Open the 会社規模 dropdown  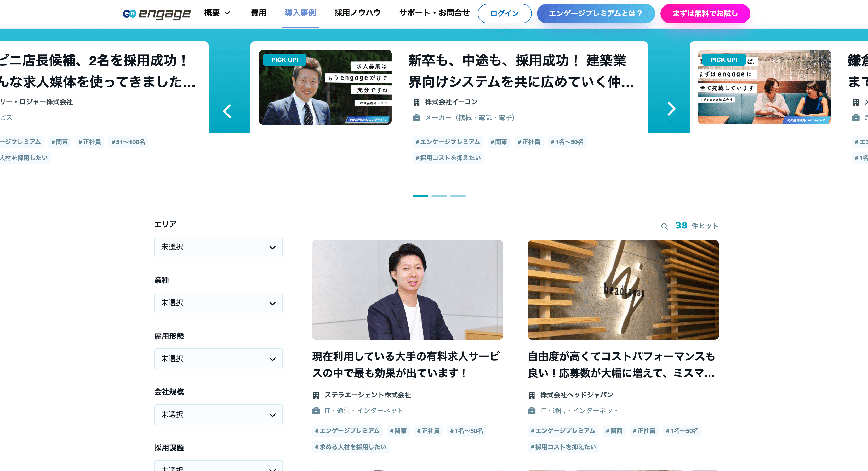click(x=218, y=415)
